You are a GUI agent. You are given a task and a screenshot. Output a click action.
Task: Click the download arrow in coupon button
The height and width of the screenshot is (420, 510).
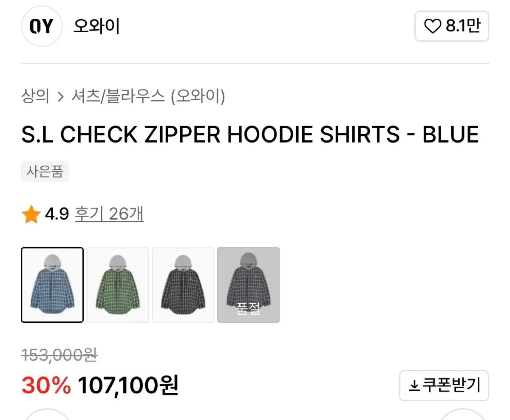[x=414, y=386]
